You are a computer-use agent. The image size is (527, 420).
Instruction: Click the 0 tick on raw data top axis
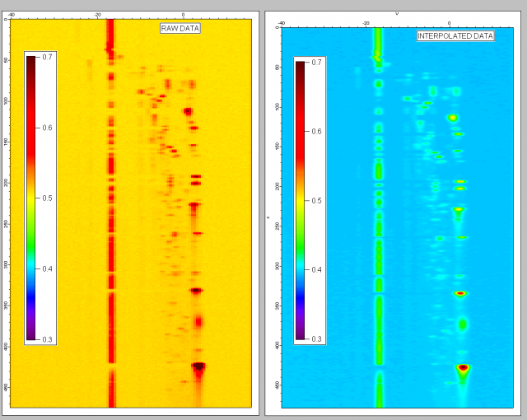pos(183,14)
